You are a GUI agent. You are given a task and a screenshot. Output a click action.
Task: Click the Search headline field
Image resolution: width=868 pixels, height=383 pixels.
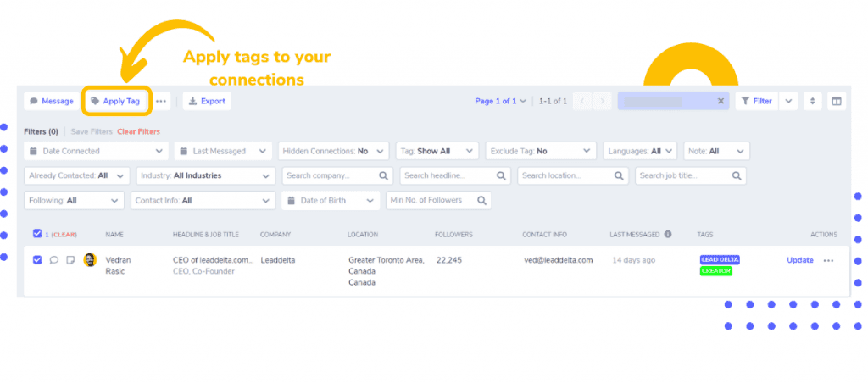coord(455,176)
